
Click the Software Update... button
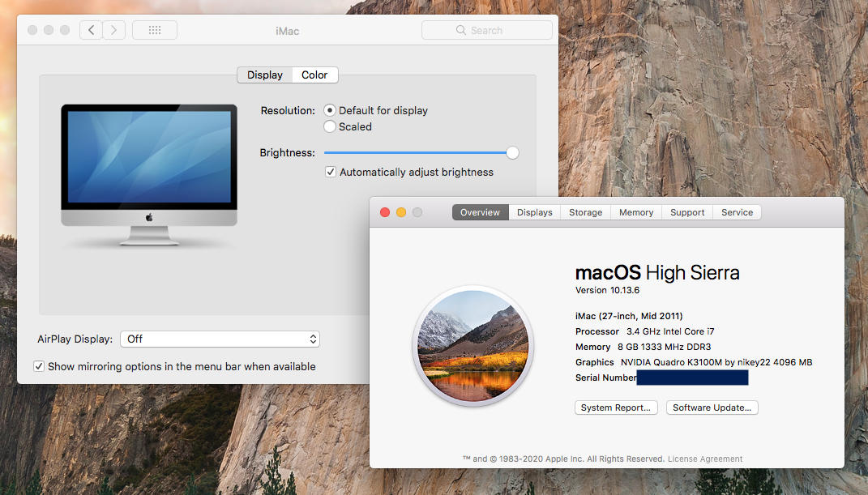click(712, 408)
